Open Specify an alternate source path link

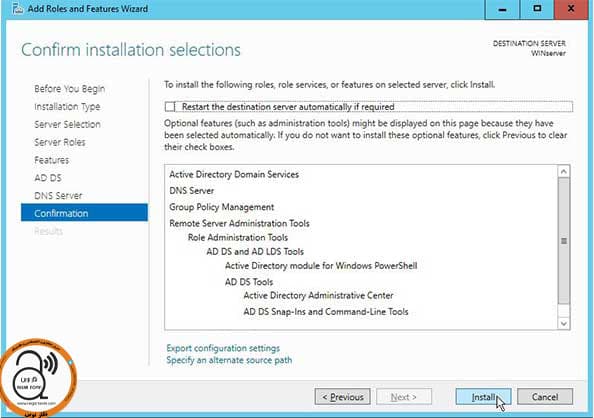click(229, 360)
